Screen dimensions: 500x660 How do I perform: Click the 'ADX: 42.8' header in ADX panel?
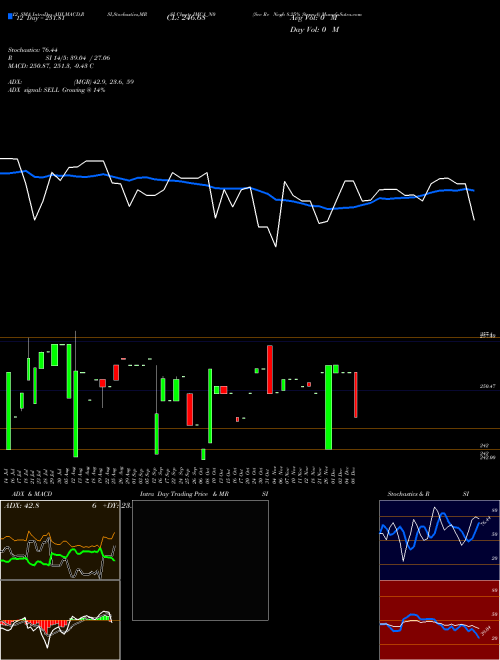(21, 506)
